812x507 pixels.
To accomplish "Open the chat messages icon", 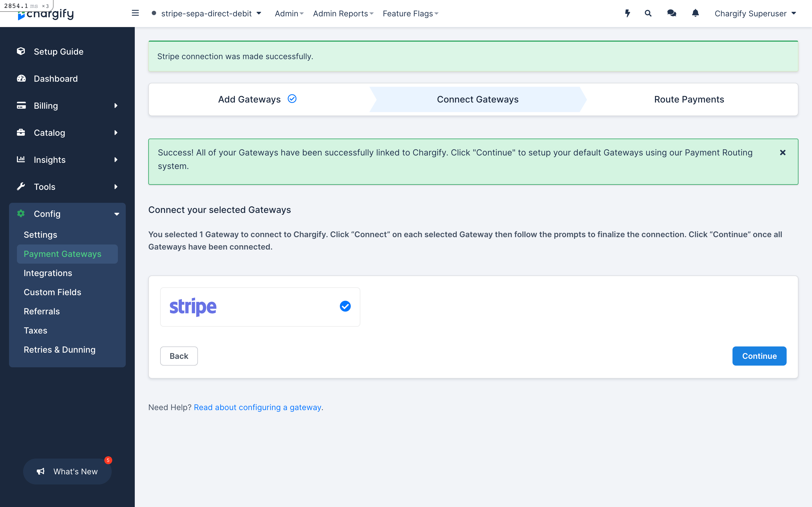I will pyautogui.click(x=671, y=14).
